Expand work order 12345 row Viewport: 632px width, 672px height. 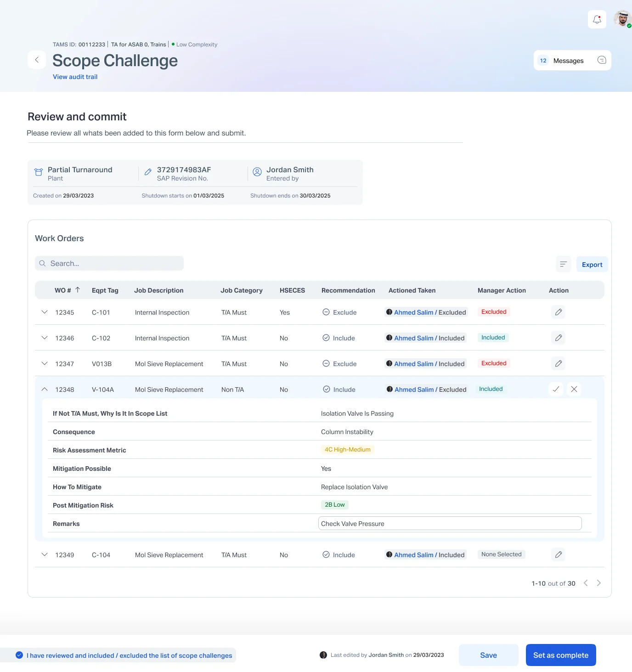tap(45, 312)
